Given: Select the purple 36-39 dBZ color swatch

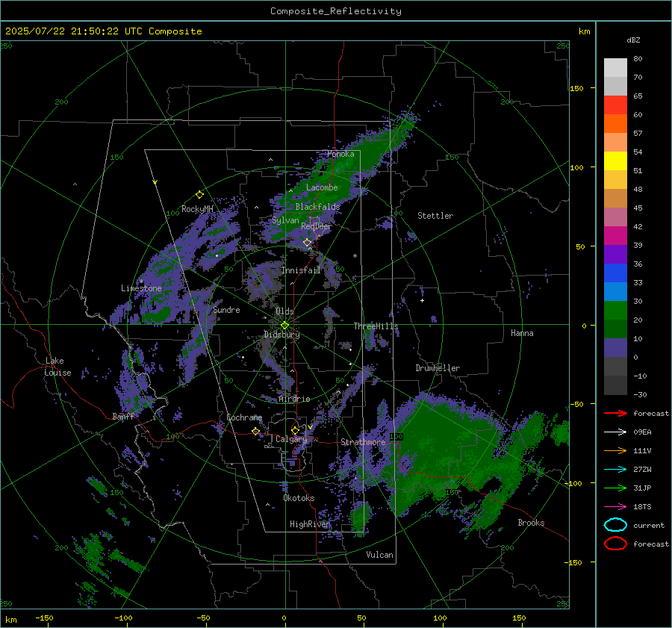Looking at the screenshot, I should pos(615,254).
